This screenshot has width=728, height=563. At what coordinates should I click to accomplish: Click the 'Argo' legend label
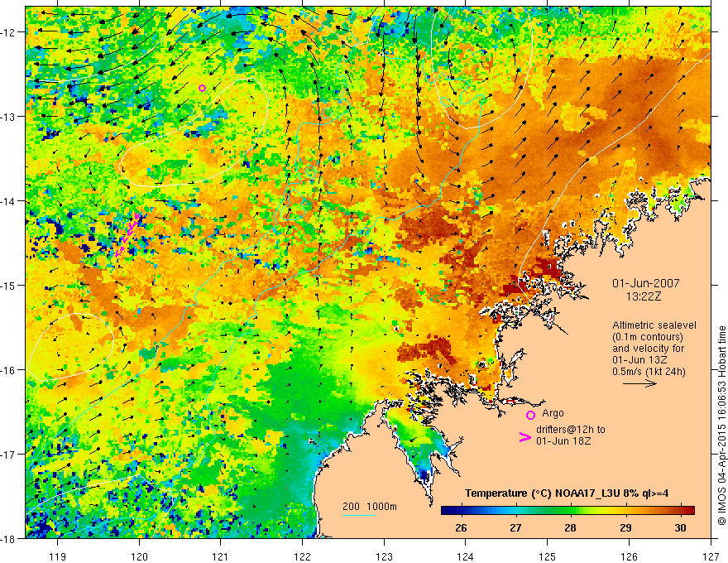tap(553, 413)
